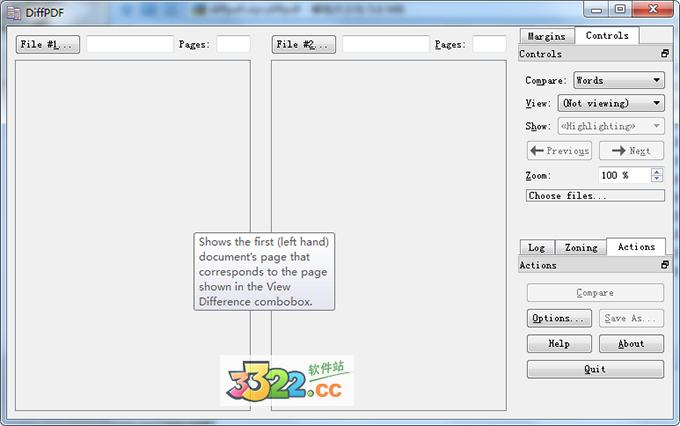Quit the application
This screenshot has width=680, height=426.
pyautogui.click(x=595, y=369)
